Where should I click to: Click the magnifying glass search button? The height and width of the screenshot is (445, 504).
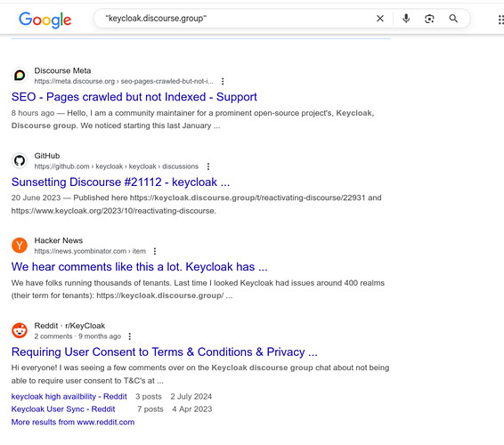[453, 19]
